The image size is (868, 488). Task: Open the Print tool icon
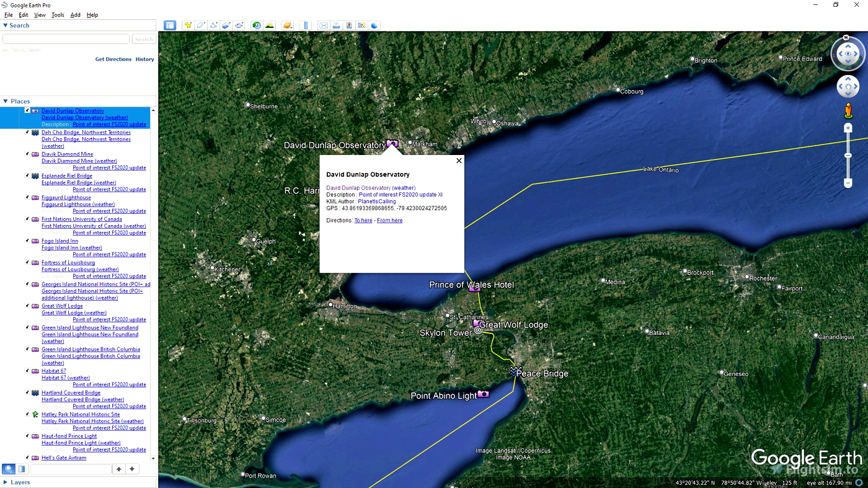(336, 25)
